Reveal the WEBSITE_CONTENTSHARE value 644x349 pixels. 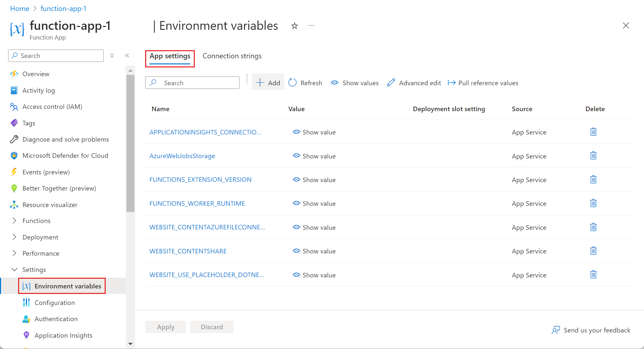[x=313, y=251]
